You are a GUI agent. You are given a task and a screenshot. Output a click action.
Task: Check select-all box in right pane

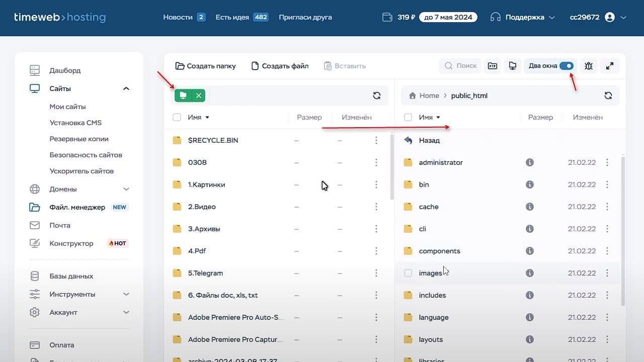(x=408, y=117)
